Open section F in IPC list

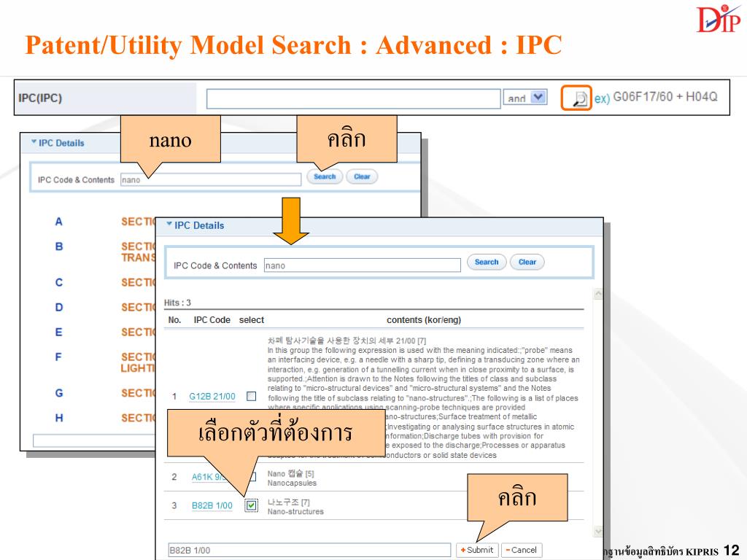[58, 357]
